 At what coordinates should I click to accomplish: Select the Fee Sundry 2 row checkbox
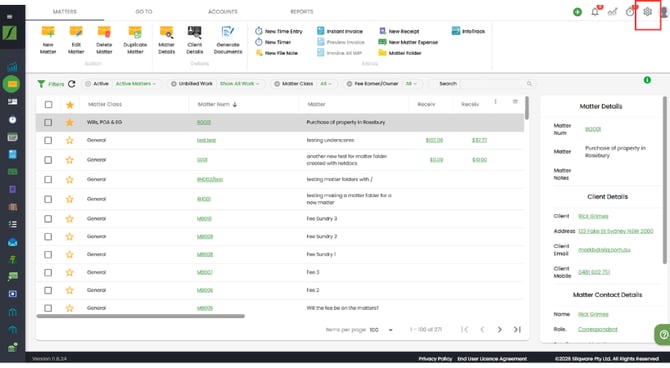coord(48,237)
